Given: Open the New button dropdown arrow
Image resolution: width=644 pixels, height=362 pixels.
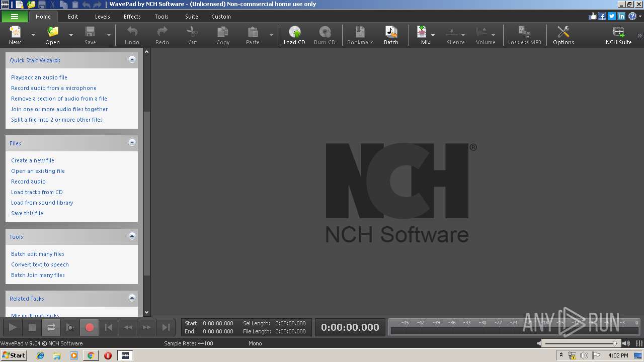Looking at the screenshot, I should [x=33, y=35].
